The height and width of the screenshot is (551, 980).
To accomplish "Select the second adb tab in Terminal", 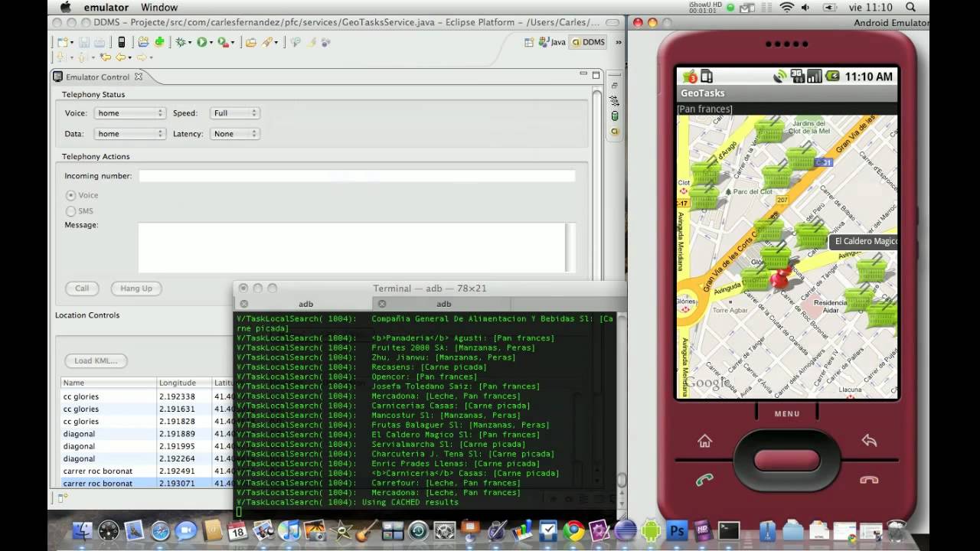I will coord(444,304).
